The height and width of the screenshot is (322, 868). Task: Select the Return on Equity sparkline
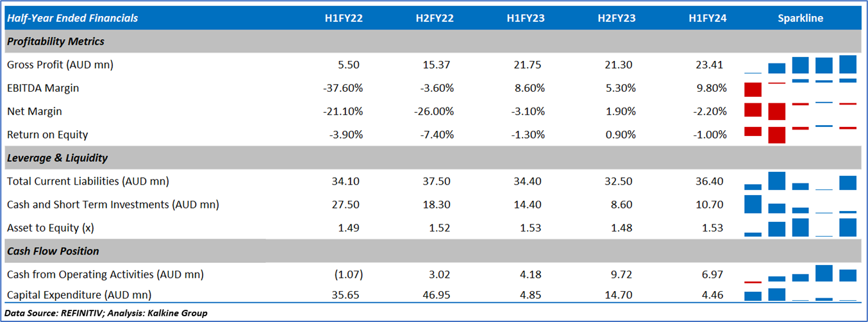pyautogui.click(x=801, y=135)
